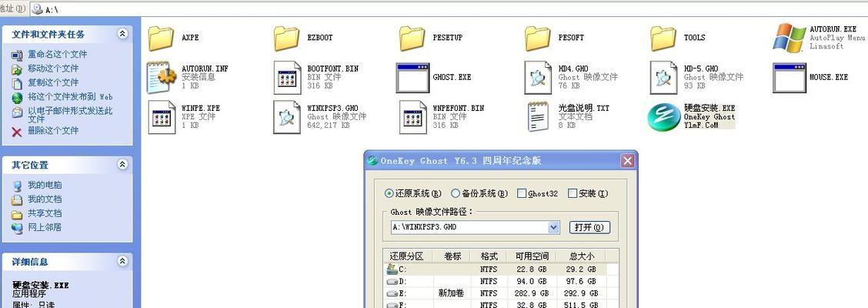Select the HD4.GHO Ghost image icon
Image resolution: width=868 pixels, height=308 pixels.
tap(539, 78)
